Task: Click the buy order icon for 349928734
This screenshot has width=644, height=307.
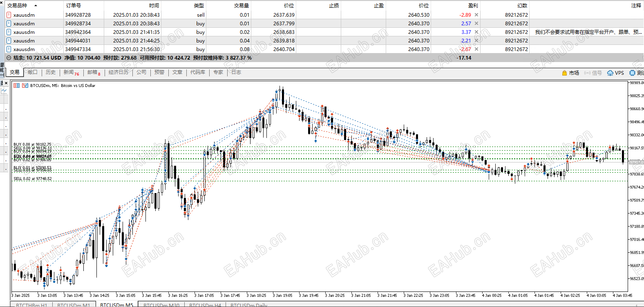Action: tap(9, 24)
